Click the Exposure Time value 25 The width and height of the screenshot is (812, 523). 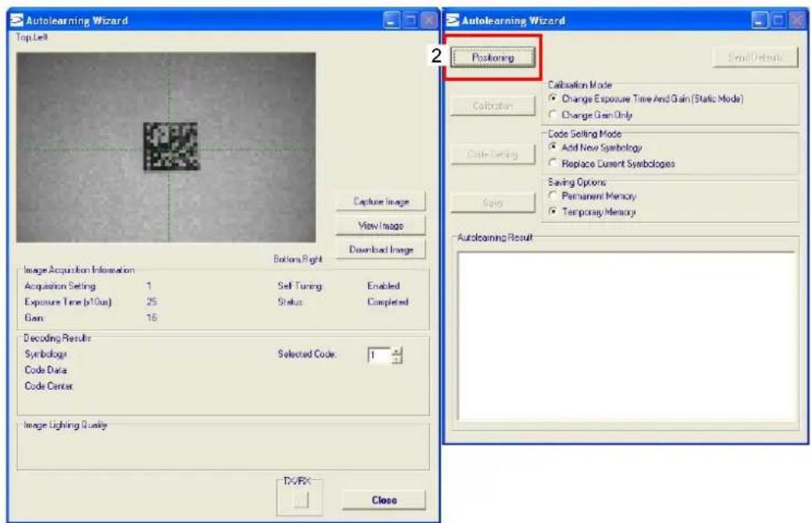(x=152, y=302)
